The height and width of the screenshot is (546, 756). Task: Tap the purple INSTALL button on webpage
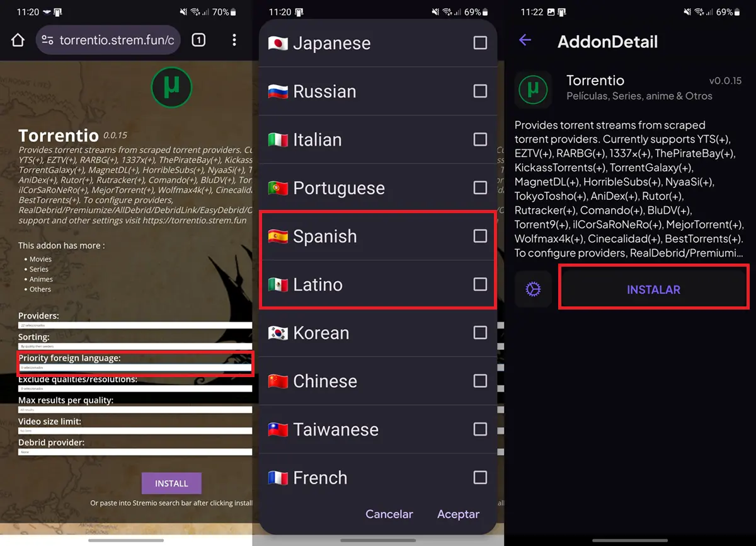[171, 484]
